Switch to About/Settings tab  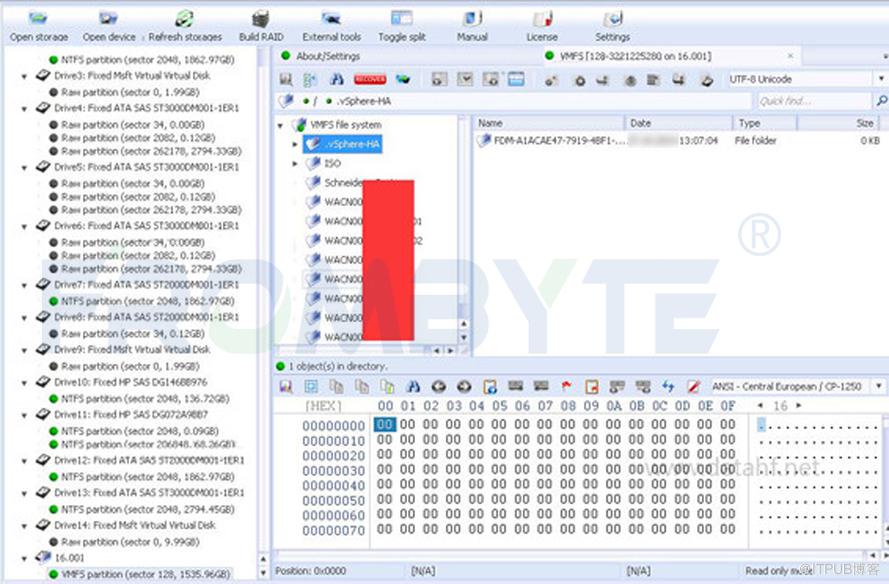pos(328,56)
